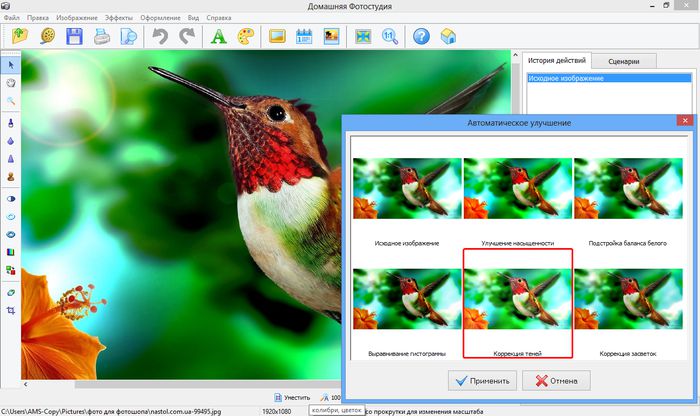Open the Вид menu
This screenshot has width=700, height=416.
193,18
